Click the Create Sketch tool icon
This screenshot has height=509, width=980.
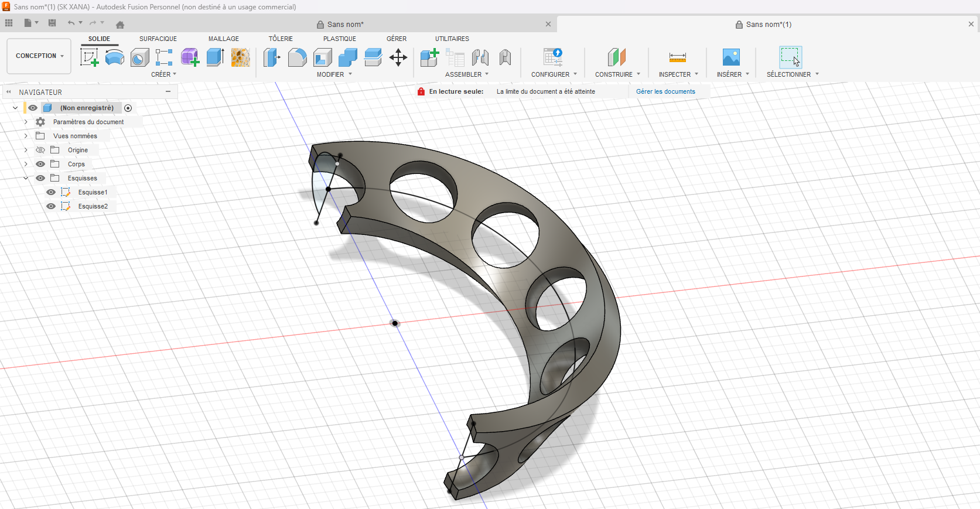click(x=89, y=57)
